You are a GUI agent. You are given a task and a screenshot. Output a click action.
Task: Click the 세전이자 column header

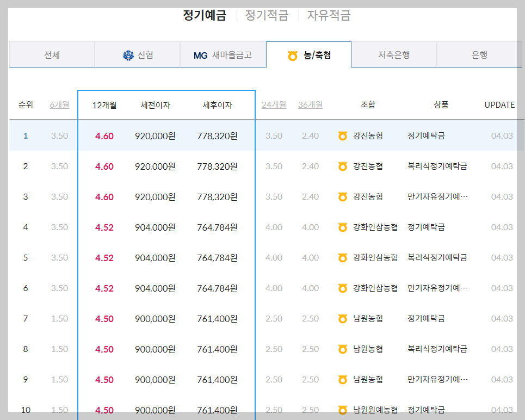click(x=156, y=105)
